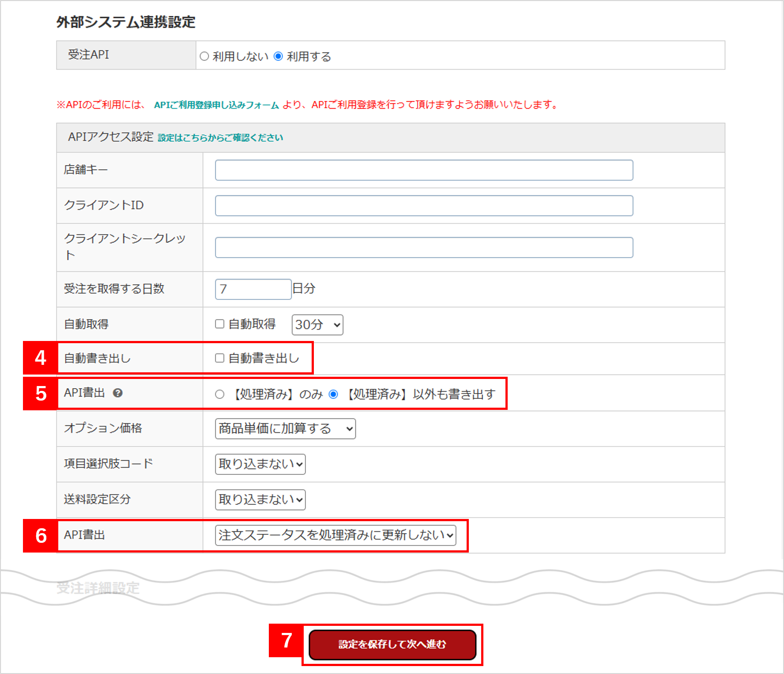Click 設定を保存して次へ進む button

click(x=392, y=644)
